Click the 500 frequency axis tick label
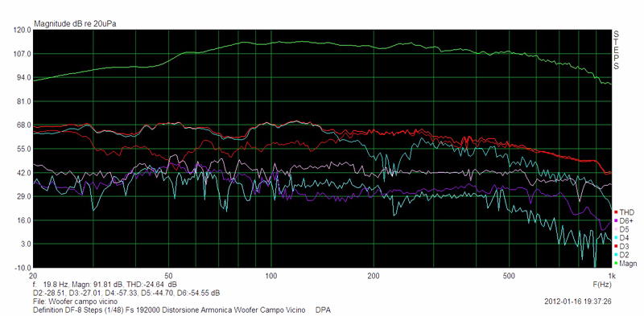 pos(509,274)
